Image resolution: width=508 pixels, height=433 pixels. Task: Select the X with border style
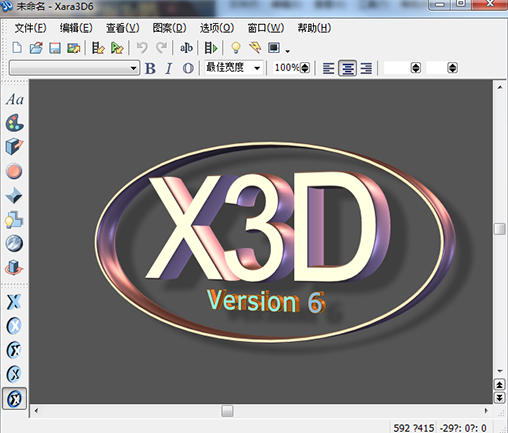click(x=14, y=374)
